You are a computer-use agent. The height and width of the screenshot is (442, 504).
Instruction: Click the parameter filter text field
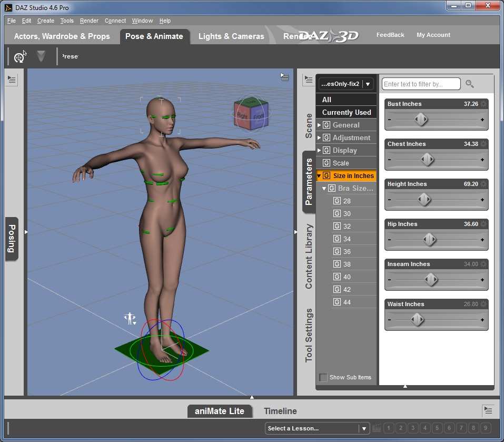(421, 84)
